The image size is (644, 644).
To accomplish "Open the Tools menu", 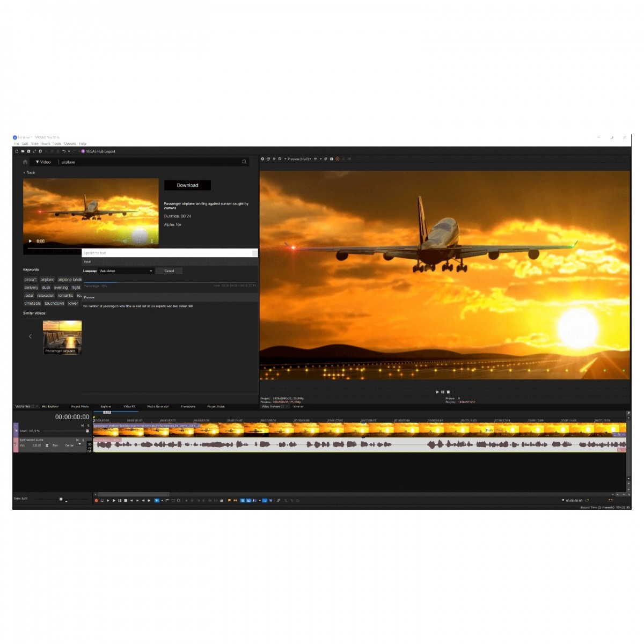I will pos(57,144).
